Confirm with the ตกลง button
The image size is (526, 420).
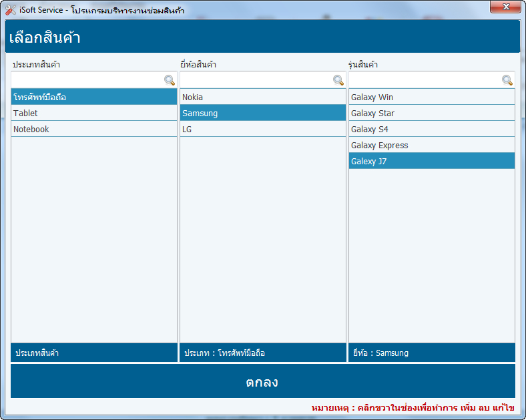pos(262,381)
